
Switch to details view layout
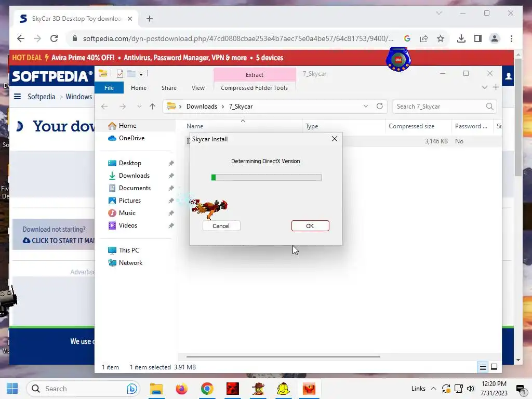[483, 367]
